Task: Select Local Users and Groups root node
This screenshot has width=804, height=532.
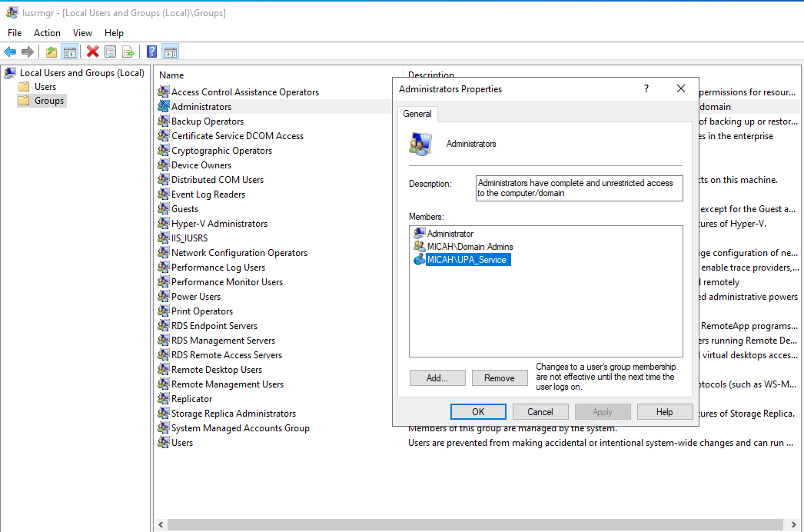Action: (81, 73)
